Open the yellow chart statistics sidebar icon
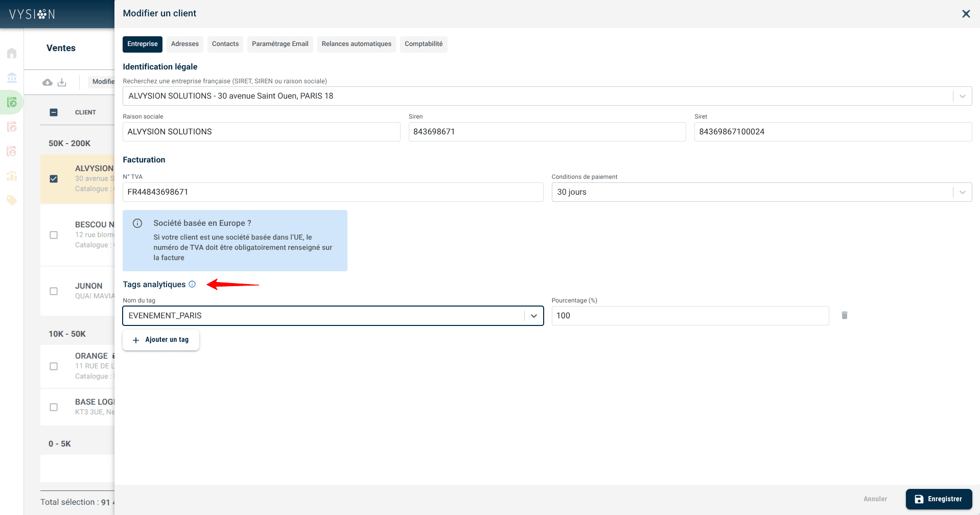The image size is (980, 515). [x=12, y=176]
